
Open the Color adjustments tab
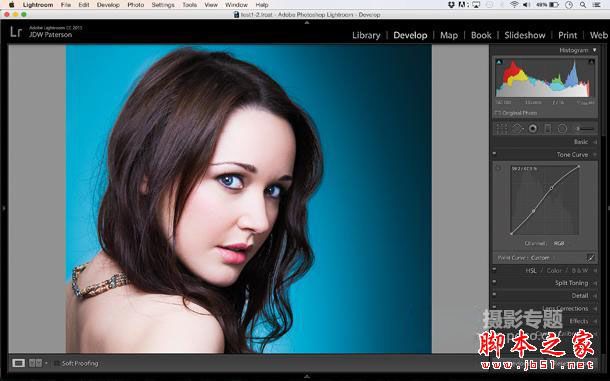[x=554, y=270]
